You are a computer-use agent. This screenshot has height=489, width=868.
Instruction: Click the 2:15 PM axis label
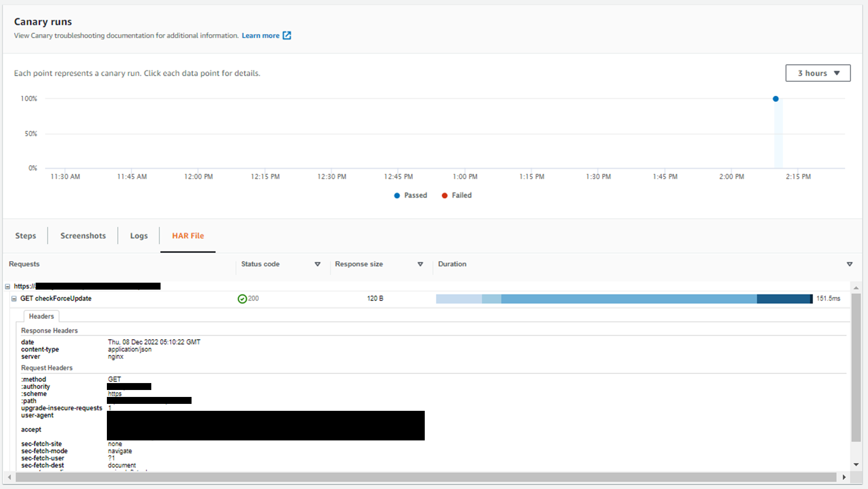coord(798,177)
